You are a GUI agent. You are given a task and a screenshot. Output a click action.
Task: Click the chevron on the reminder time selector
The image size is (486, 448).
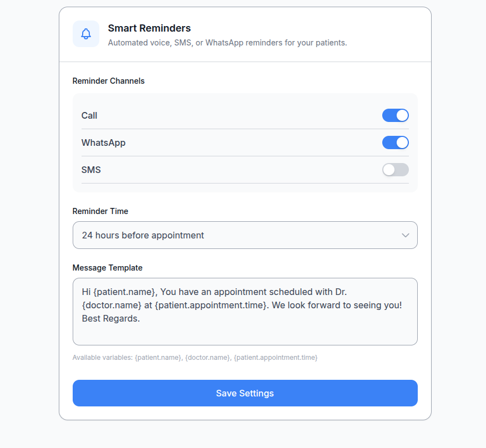(406, 235)
